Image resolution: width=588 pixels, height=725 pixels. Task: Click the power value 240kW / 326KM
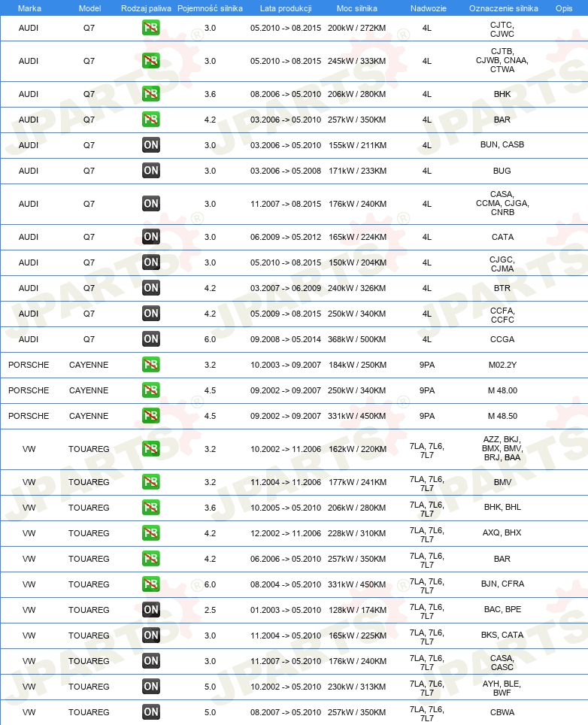(357, 288)
